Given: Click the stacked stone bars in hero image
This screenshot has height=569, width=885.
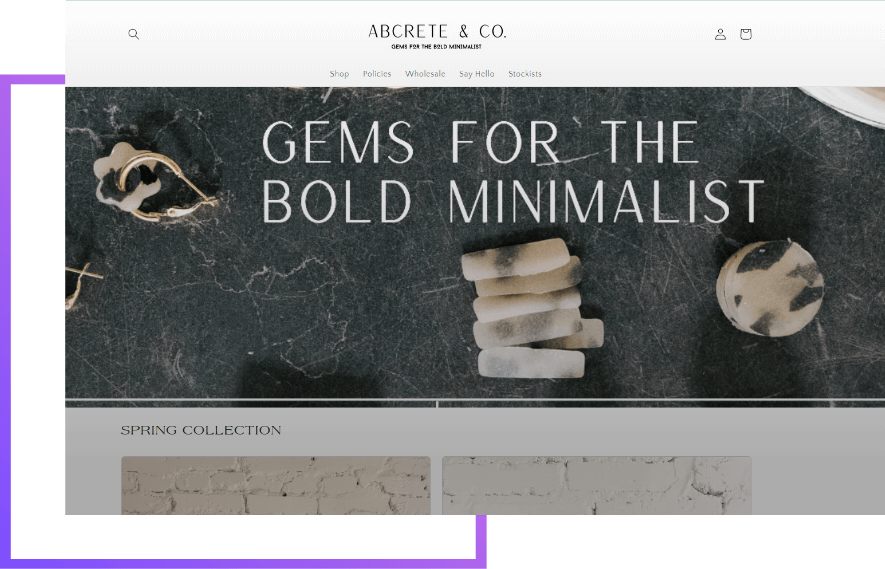Looking at the screenshot, I should tap(531, 308).
